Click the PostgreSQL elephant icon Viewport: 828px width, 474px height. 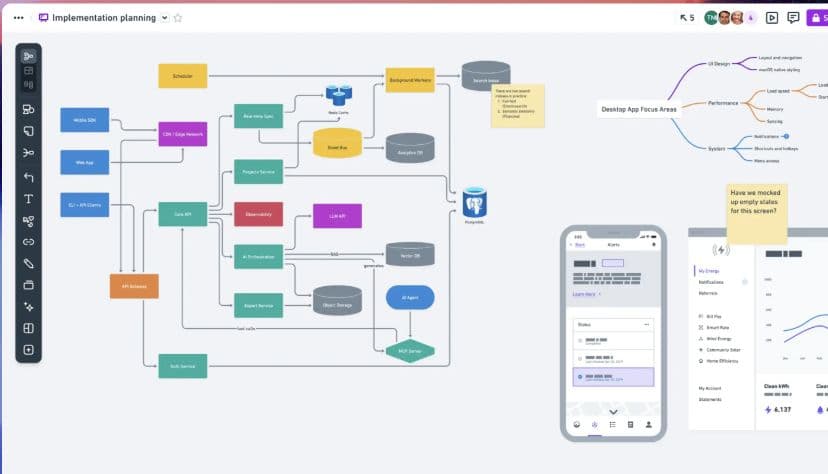(474, 202)
